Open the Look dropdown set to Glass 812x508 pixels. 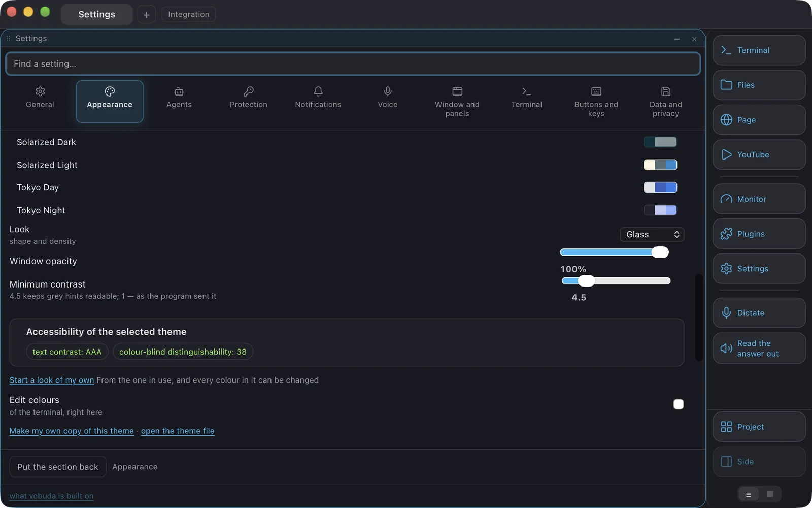click(x=652, y=234)
